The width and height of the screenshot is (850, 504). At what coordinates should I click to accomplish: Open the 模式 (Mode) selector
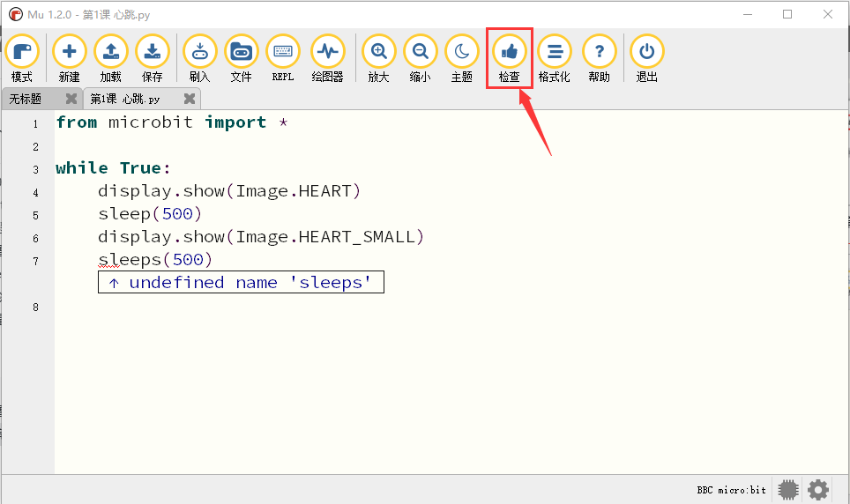22,58
